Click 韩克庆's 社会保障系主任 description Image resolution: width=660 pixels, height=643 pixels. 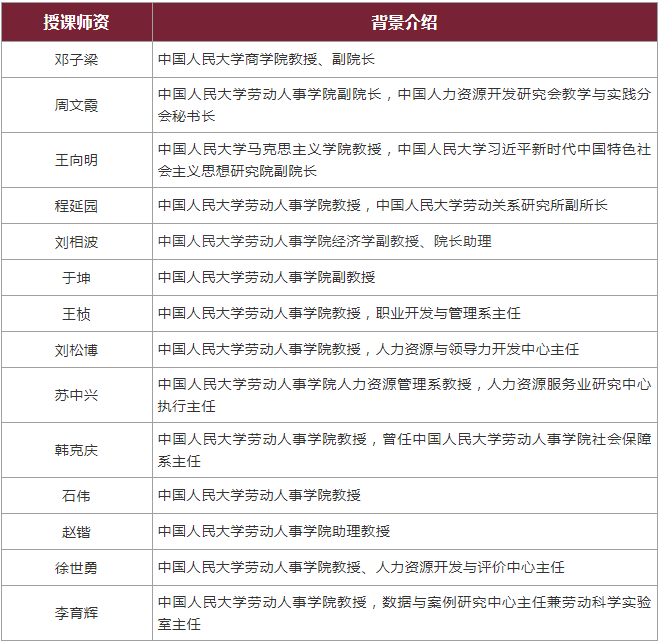405,451
